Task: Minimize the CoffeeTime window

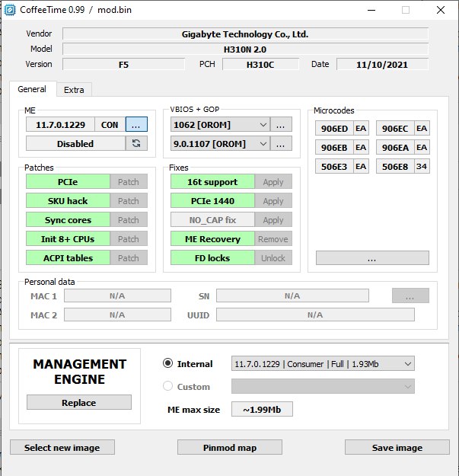Action: click(371, 10)
